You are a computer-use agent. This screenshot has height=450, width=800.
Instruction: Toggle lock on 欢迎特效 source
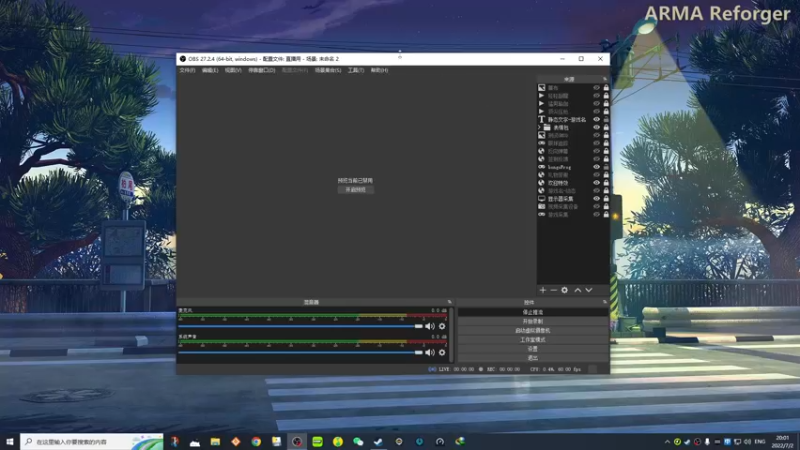pyautogui.click(x=606, y=183)
